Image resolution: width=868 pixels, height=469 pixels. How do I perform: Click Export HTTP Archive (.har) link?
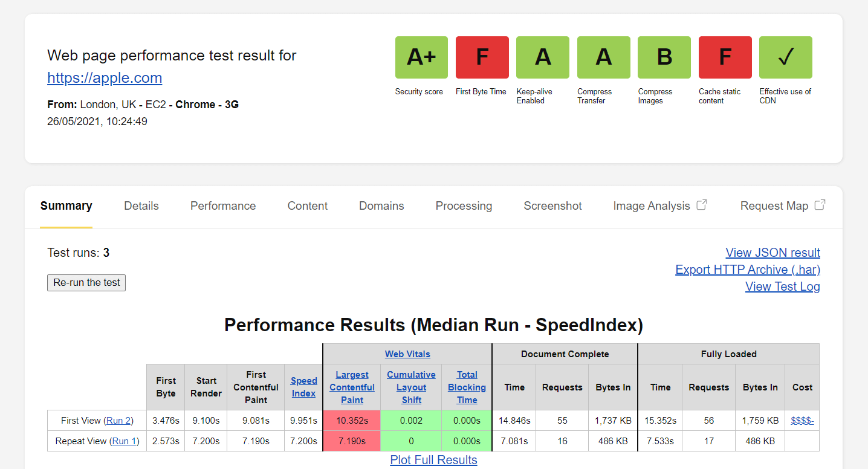(x=748, y=270)
